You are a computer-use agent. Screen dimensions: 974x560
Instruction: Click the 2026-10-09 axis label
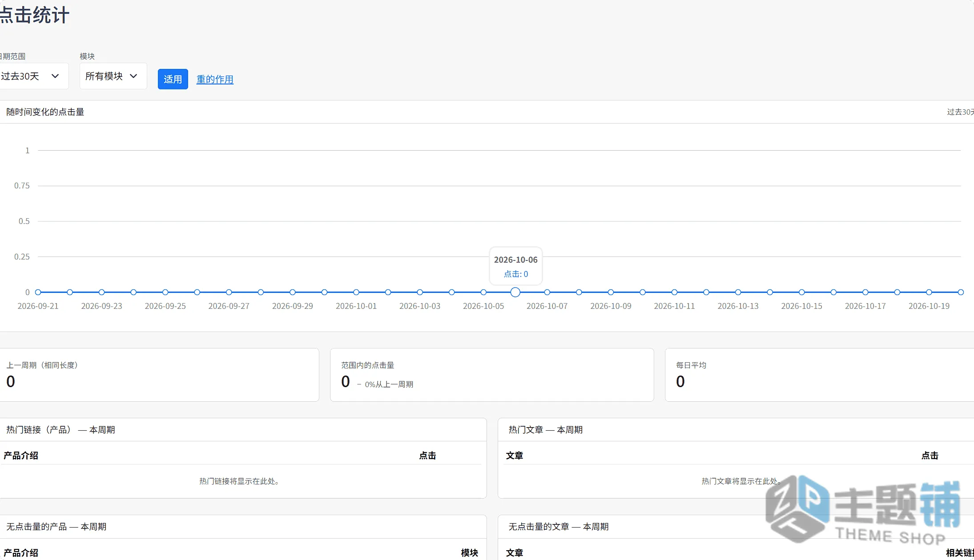click(x=611, y=306)
